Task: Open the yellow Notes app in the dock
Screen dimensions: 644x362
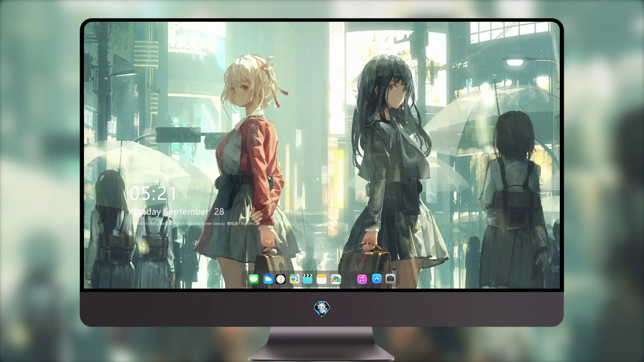Action: [321, 279]
